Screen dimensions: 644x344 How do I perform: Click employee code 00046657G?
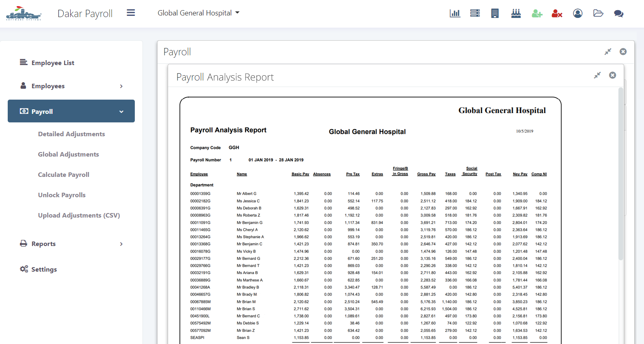200,294
